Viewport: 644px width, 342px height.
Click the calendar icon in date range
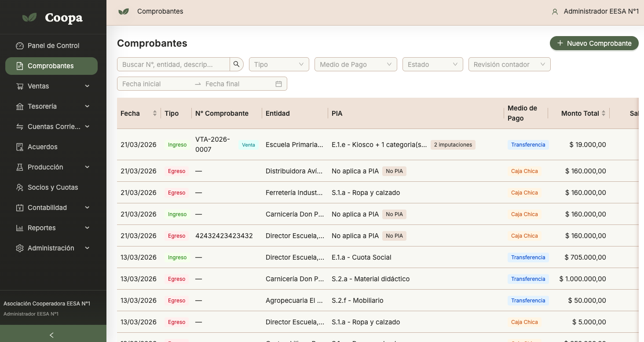click(x=278, y=84)
